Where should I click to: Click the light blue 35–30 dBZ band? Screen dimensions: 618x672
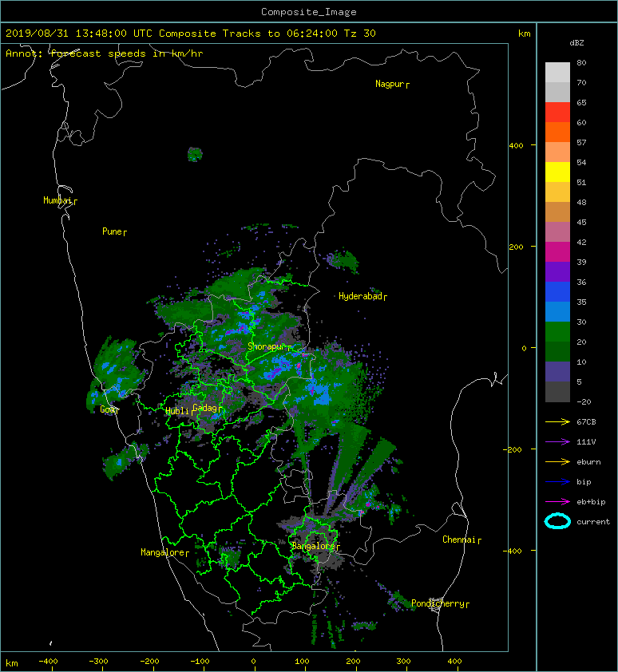557,312
